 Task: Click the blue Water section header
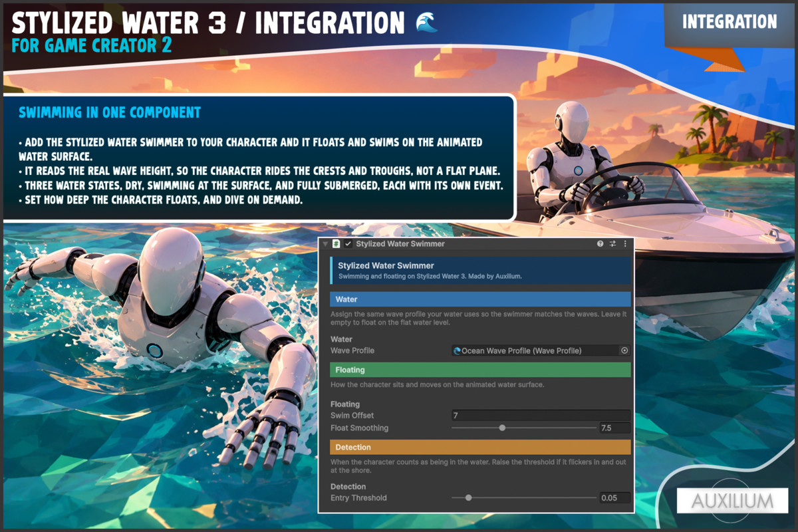(480, 299)
